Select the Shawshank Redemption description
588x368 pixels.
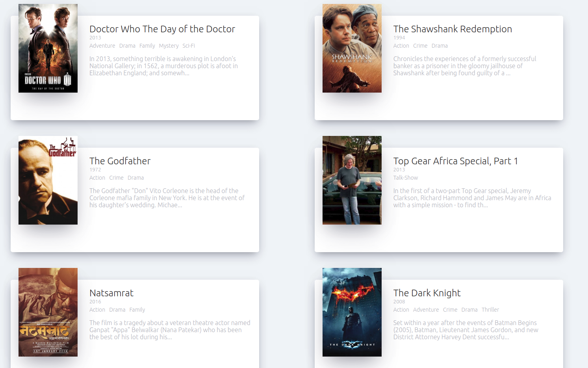coord(465,66)
